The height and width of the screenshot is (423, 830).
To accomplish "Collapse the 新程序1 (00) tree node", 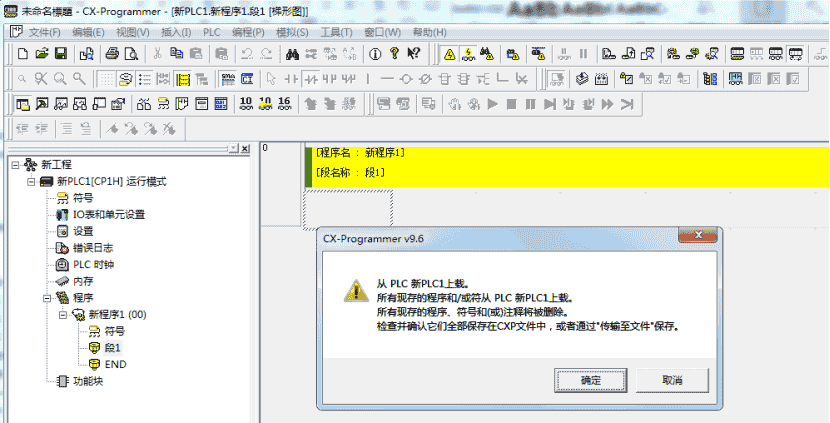I will click(63, 315).
